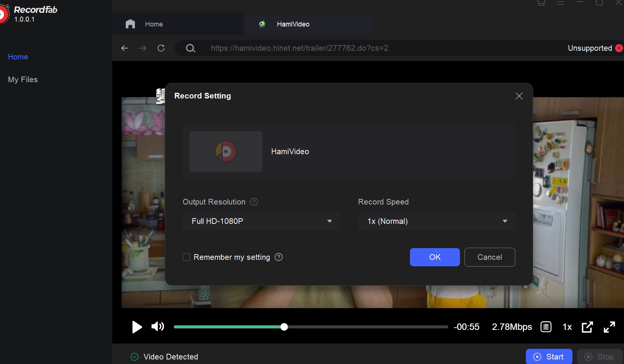624x364 pixels.
Task: Open the Remember my setting help icon
Action: (x=279, y=257)
